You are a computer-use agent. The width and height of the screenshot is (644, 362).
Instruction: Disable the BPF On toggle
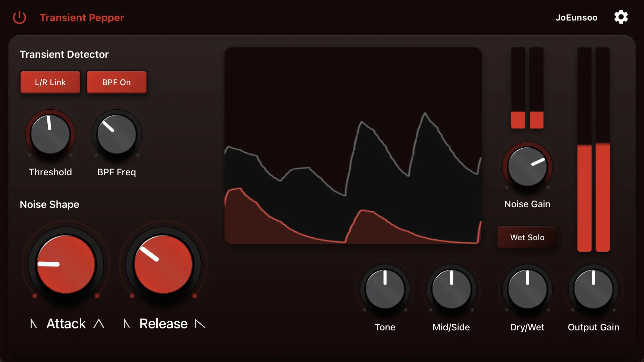click(x=116, y=82)
